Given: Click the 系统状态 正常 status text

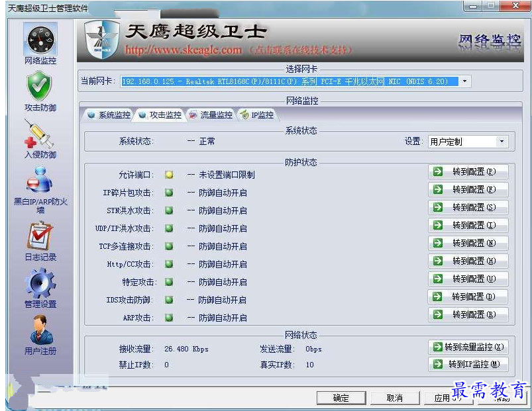Looking at the screenshot, I should (207, 141).
